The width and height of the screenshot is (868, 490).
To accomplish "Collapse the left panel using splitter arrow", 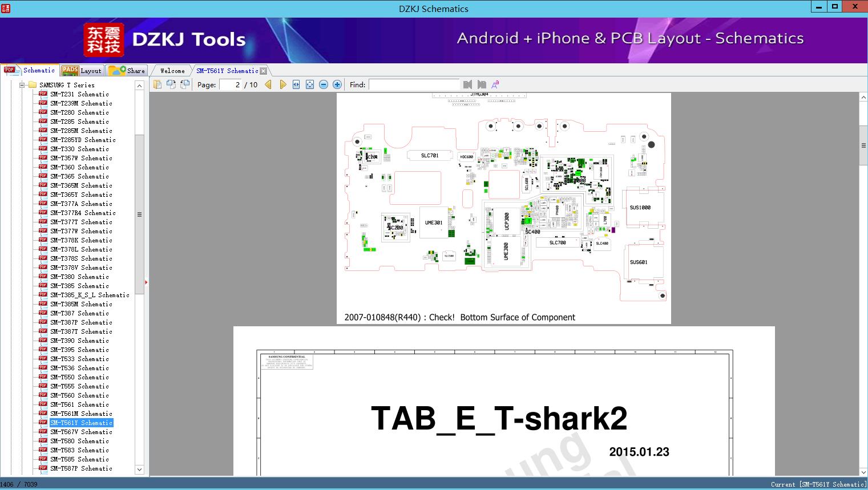I will (147, 282).
